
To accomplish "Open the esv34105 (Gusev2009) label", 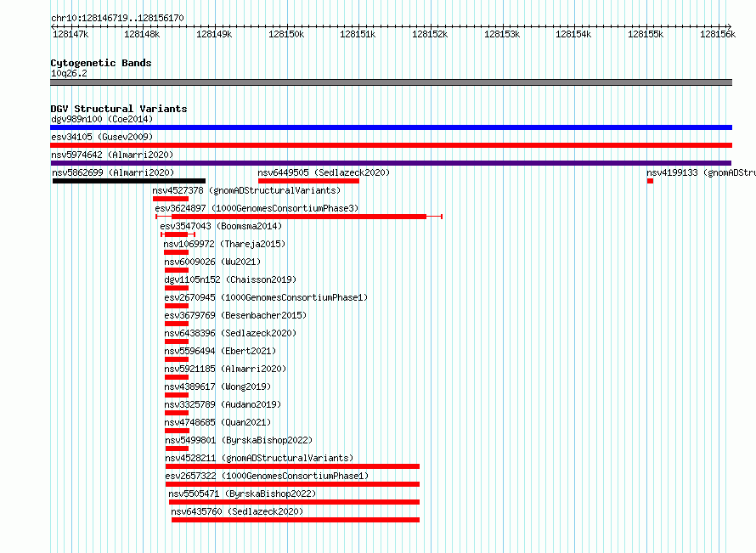I will 102,137.
